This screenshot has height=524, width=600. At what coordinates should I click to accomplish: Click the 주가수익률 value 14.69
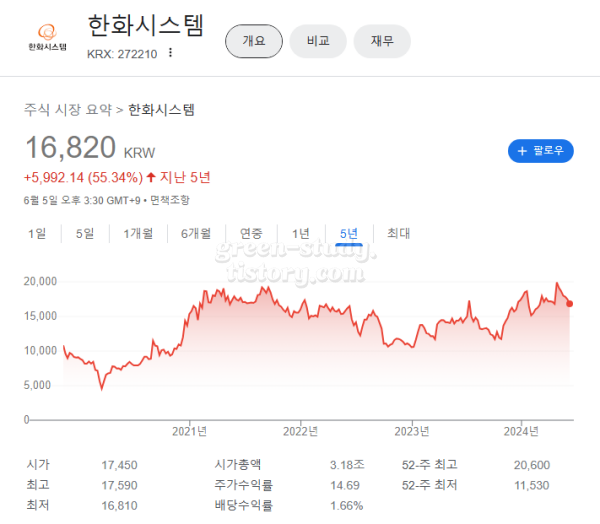(345, 485)
